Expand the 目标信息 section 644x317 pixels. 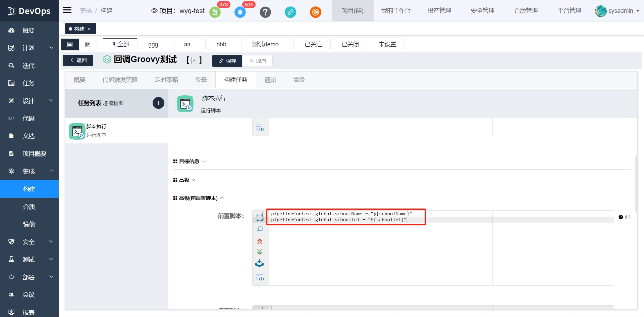[189, 162]
